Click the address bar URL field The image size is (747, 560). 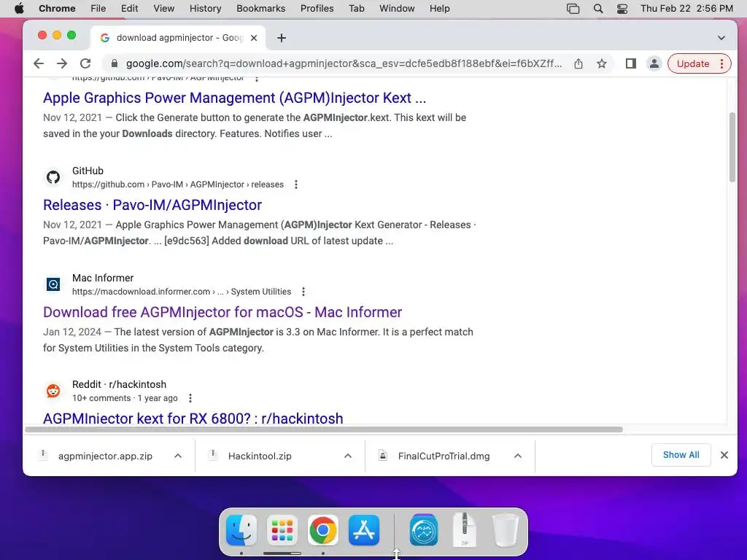click(344, 64)
